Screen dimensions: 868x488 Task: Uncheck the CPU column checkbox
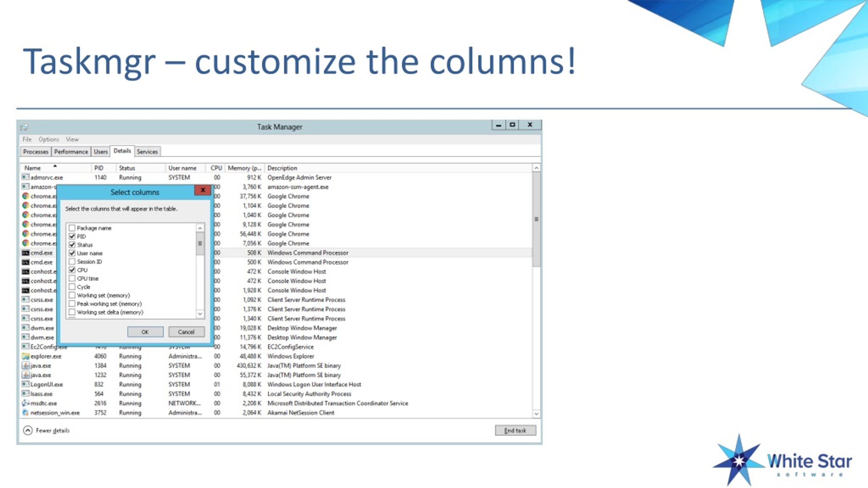point(72,270)
